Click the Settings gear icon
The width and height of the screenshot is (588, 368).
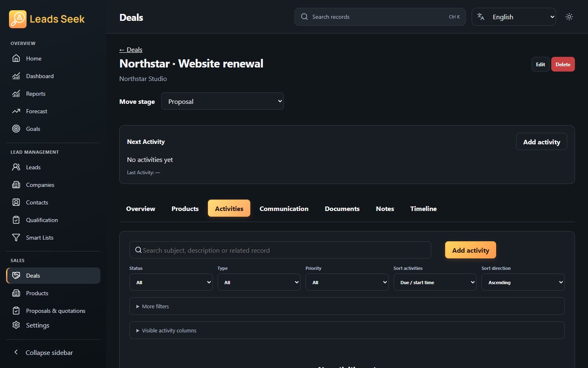click(x=16, y=325)
